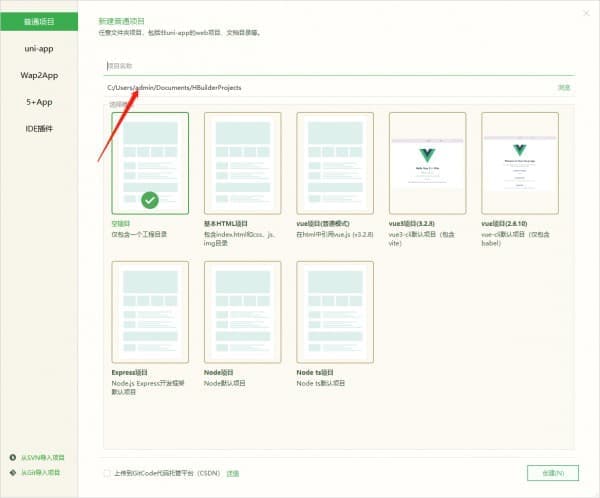Enable the 上传到GitCode代码托管平台 checkbox
The height and width of the screenshot is (498, 600).
[x=108, y=473]
